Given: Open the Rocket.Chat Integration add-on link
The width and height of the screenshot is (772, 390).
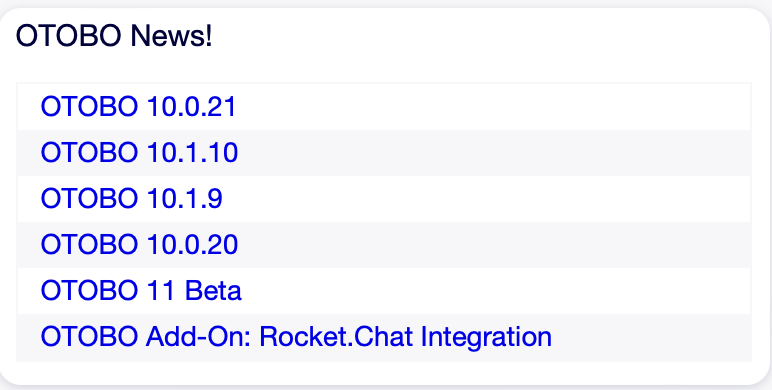Looking at the screenshot, I should [x=296, y=337].
